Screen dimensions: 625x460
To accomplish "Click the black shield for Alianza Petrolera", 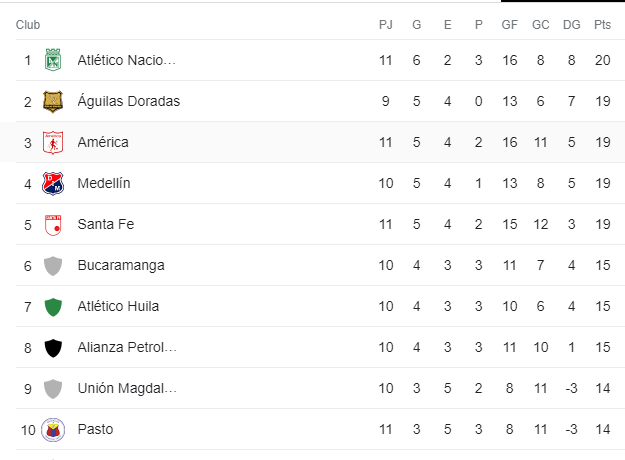I will 53,348.
